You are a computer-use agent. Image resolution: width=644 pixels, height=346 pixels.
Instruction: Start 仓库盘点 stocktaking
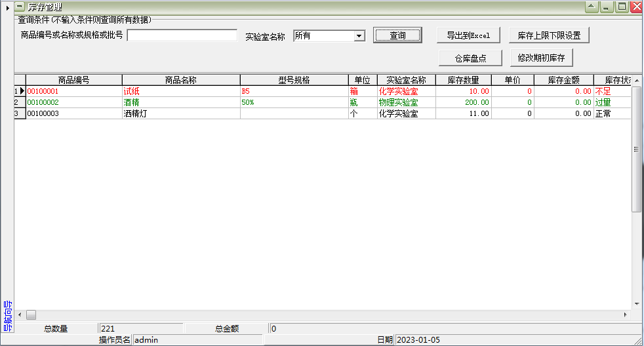point(470,58)
